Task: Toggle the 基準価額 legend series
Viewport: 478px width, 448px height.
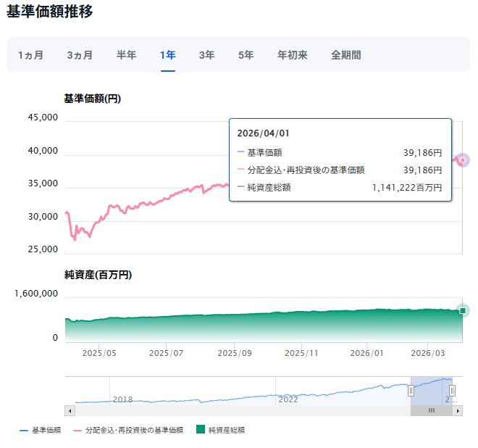Action: (40, 430)
